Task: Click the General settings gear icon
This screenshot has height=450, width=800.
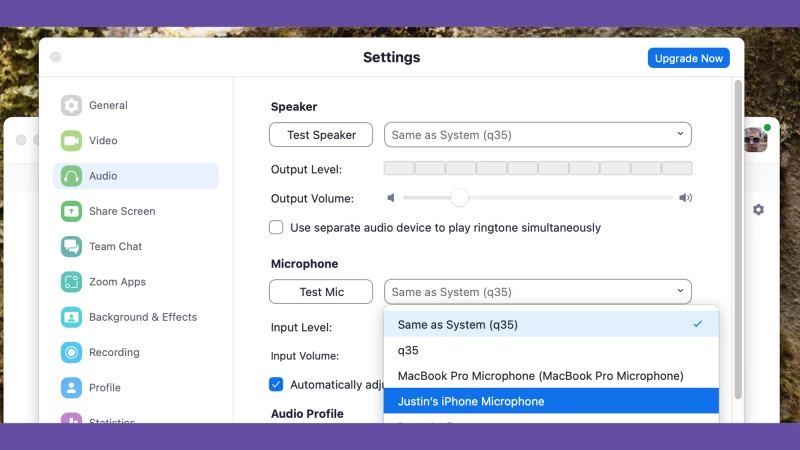Action: tap(71, 106)
